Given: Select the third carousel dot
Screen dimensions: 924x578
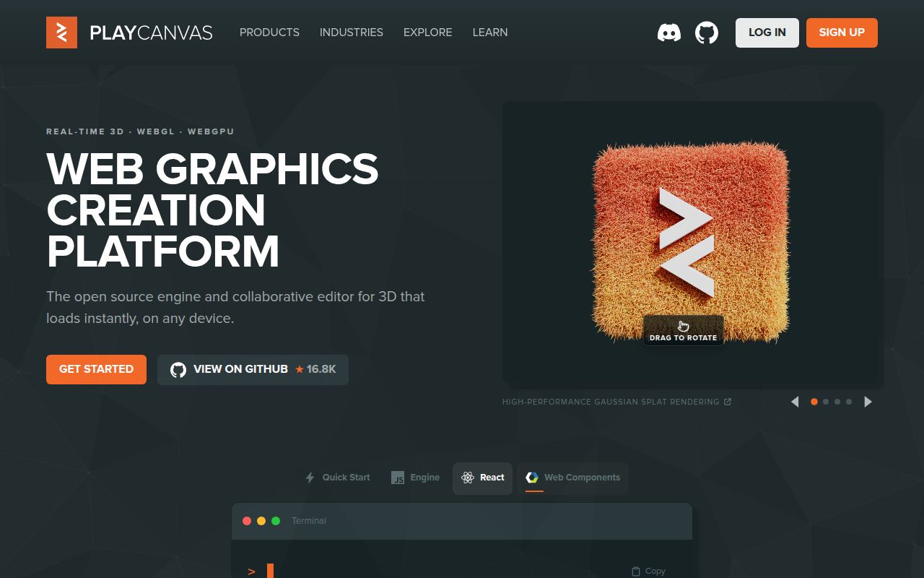Looking at the screenshot, I should (x=837, y=402).
